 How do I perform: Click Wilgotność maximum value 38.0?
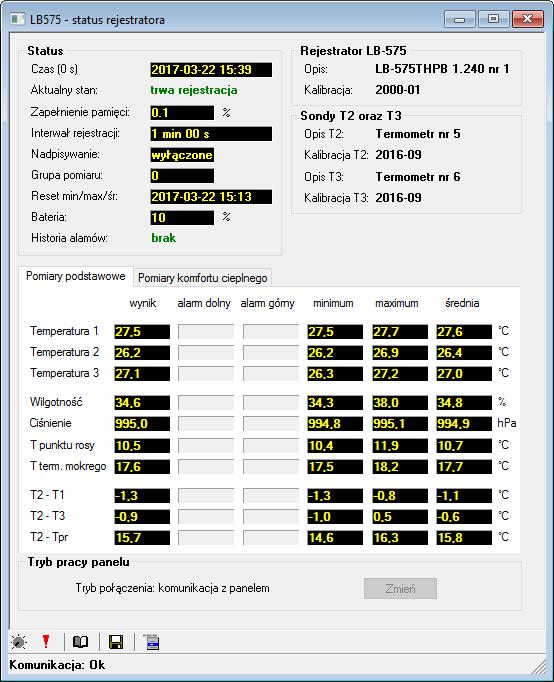(400, 402)
